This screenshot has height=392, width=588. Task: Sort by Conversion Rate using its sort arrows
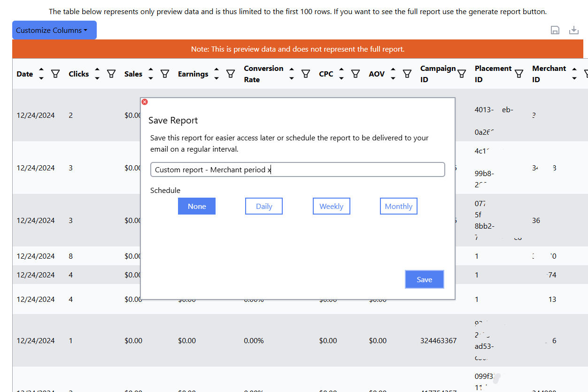(292, 74)
